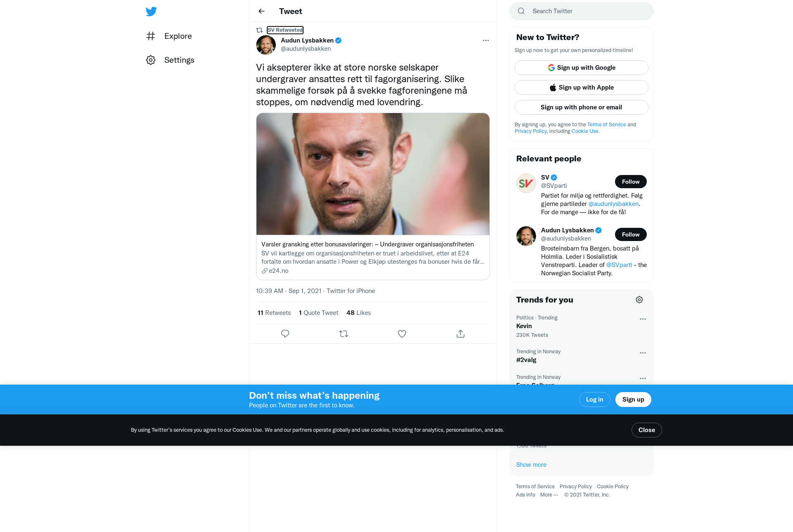Open Show more trends link
793x532 pixels.
pyautogui.click(x=531, y=465)
